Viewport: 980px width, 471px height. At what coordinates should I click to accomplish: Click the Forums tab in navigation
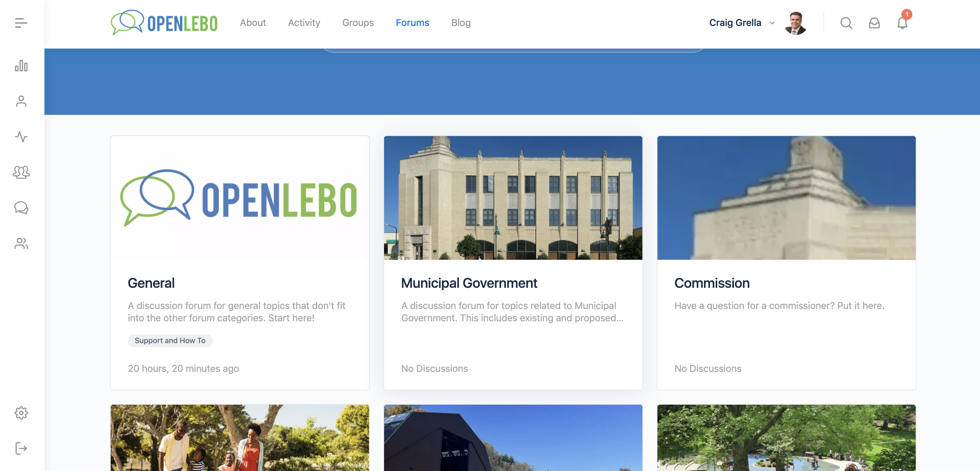click(412, 22)
